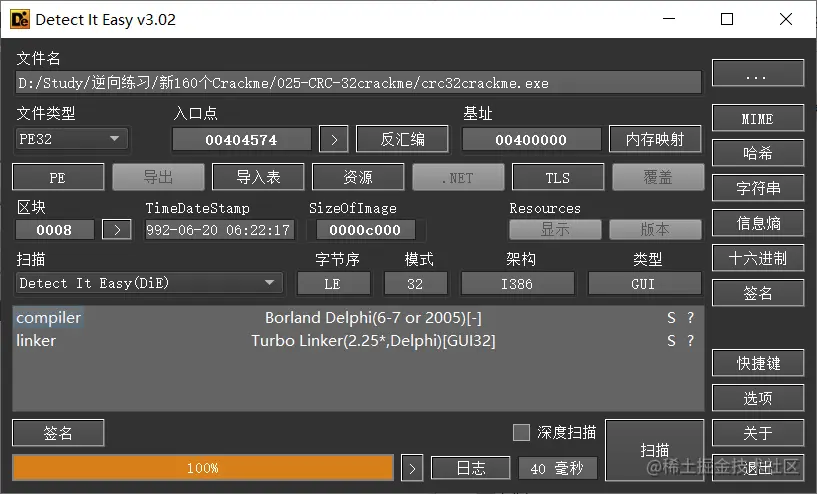Click the right-side 签名 button
Image resolution: width=817 pixels, height=494 pixels.
758,293
